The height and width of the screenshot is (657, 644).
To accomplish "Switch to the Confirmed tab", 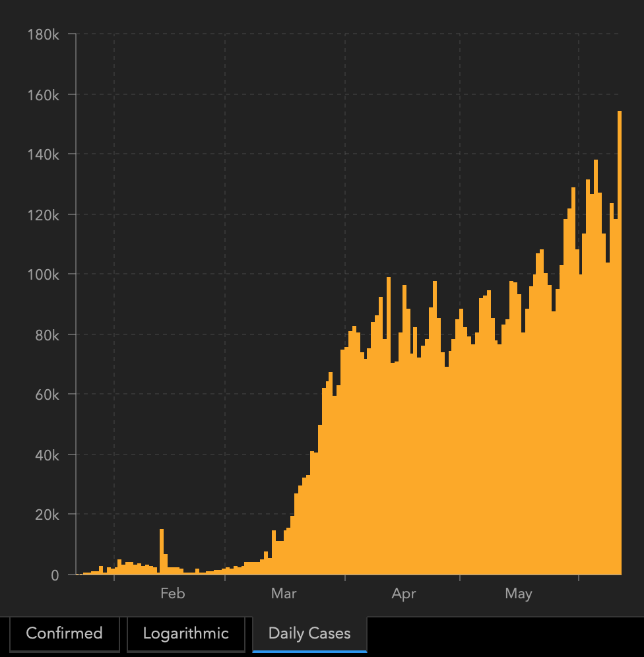I will (x=65, y=633).
